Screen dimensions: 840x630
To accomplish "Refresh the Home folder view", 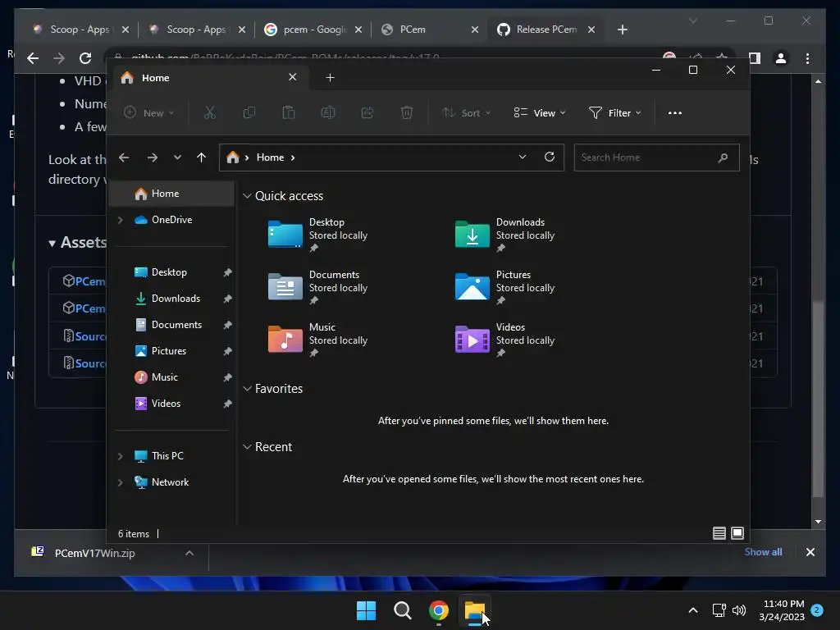I will [x=549, y=157].
